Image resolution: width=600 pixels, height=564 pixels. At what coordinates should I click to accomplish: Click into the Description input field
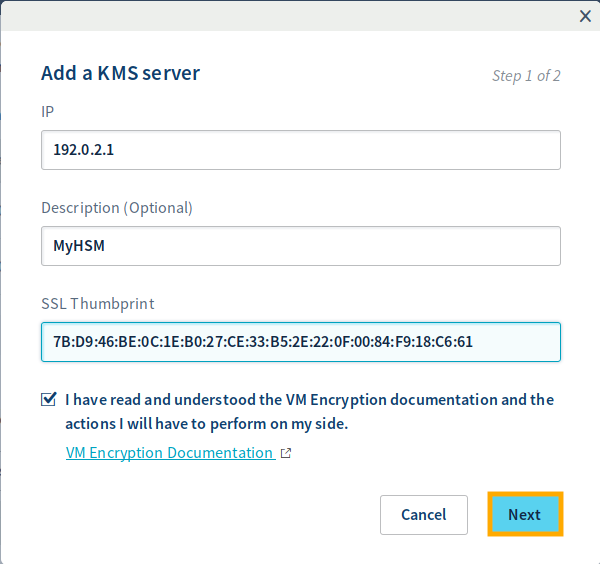point(300,246)
